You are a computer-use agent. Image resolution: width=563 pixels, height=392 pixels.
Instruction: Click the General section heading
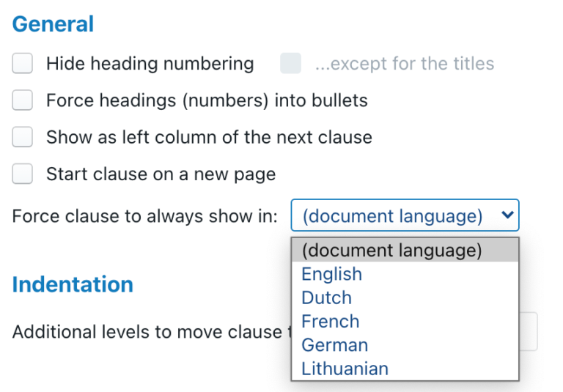coord(53,24)
